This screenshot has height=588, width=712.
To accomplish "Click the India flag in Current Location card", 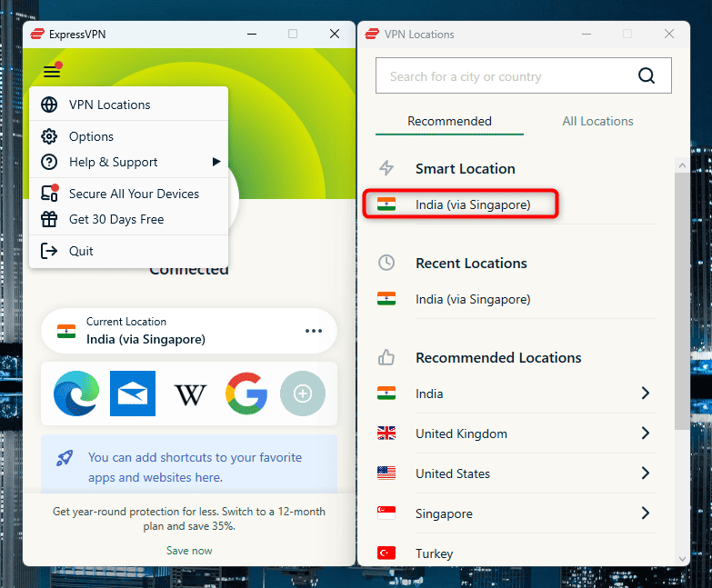I will click(x=66, y=331).
